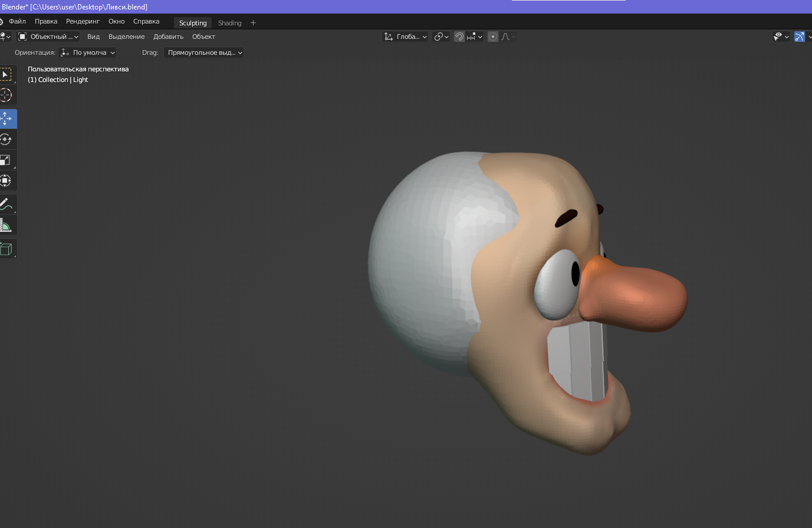Open the Рендеринг menu

tap(83, 21)
